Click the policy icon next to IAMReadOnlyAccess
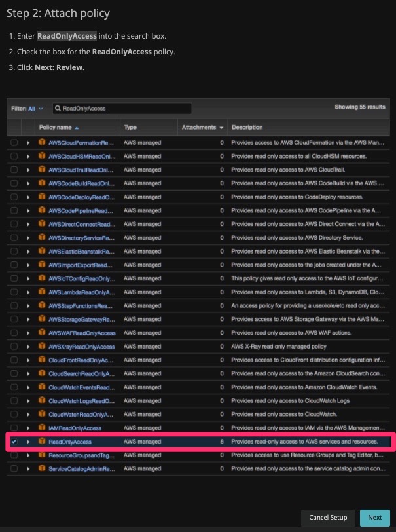This screenshot has height=532, width=396. pos(42,428)
